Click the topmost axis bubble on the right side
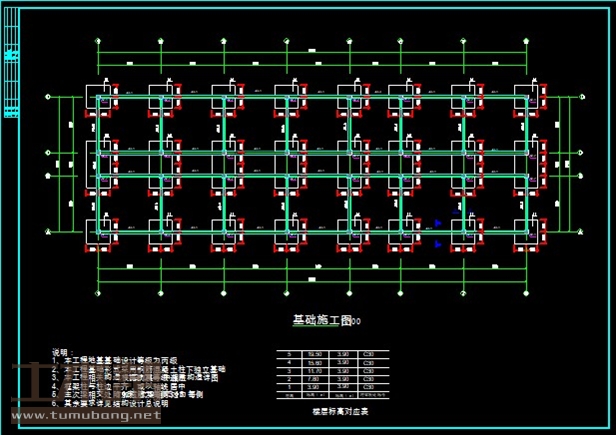616x435 pixels. pos(584,98)
